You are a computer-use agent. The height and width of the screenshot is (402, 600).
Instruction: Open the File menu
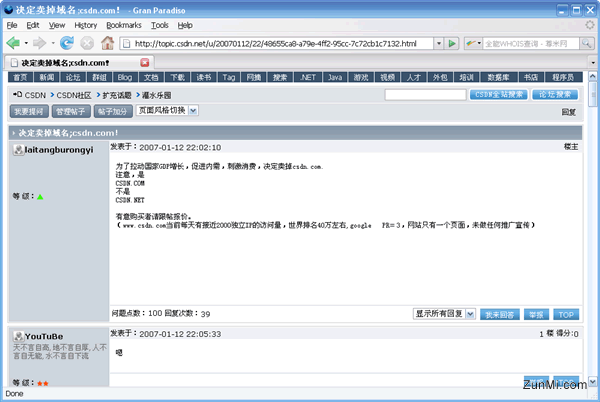point(12,25)
